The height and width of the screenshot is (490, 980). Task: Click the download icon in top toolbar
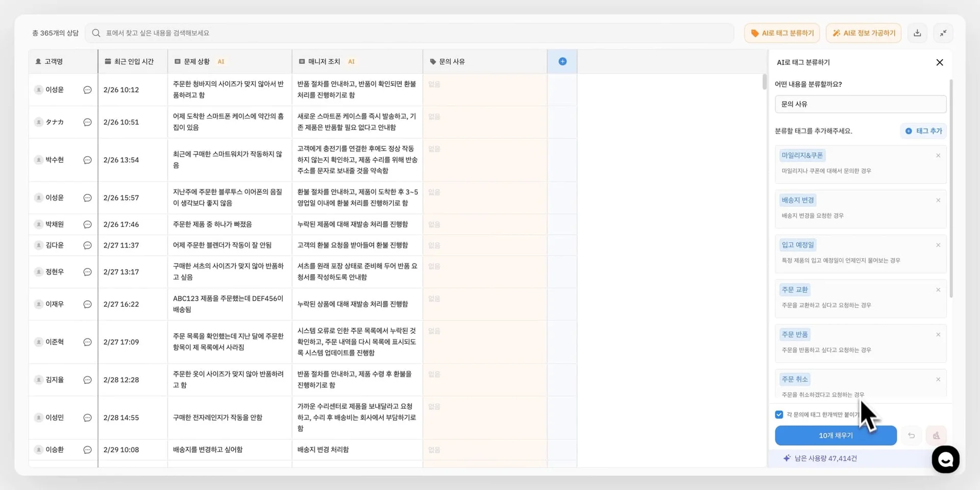[x=917, y=33]
